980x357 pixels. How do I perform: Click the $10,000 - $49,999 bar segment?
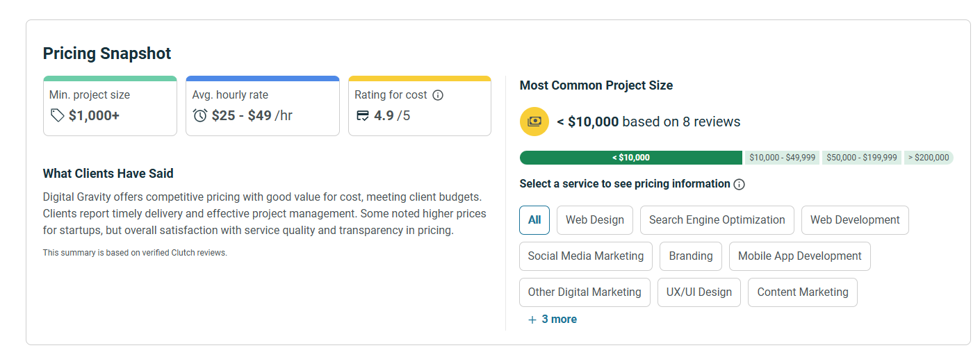click(x=783, y=158)
